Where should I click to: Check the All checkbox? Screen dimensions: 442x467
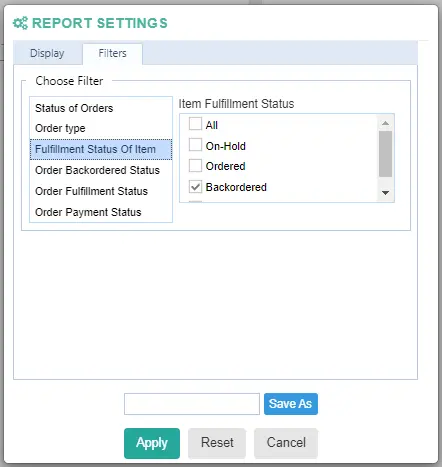pos(195,124)
